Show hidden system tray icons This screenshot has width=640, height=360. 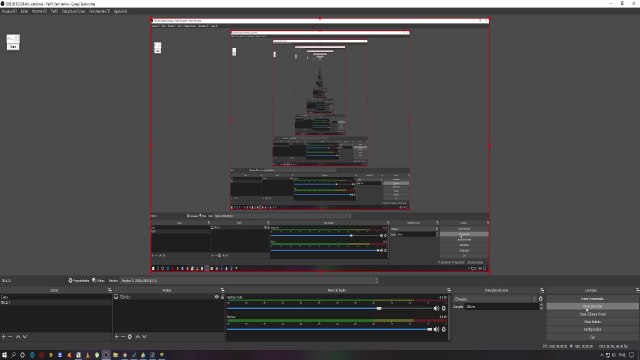click(602, 355)
